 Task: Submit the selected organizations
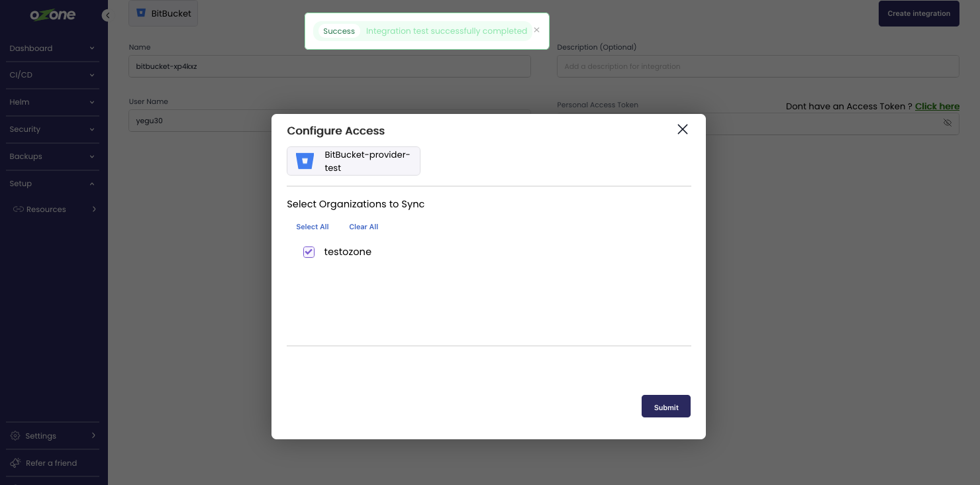665,407
